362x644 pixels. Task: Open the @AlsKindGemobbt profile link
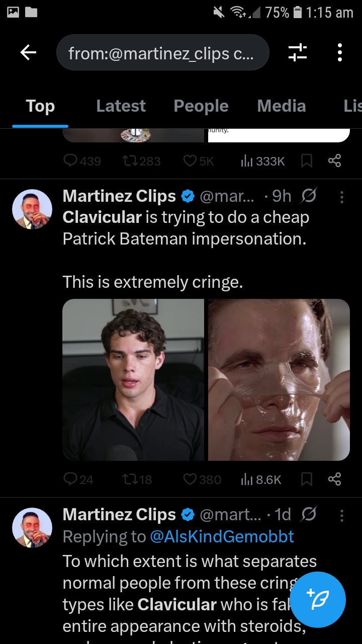coord(222,537)
